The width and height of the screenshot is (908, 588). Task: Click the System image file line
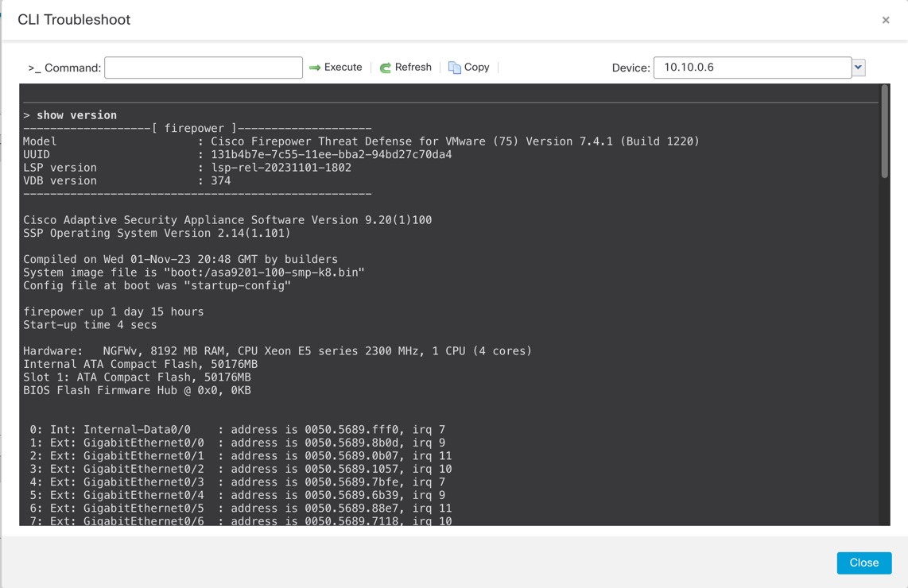point(194,273)
